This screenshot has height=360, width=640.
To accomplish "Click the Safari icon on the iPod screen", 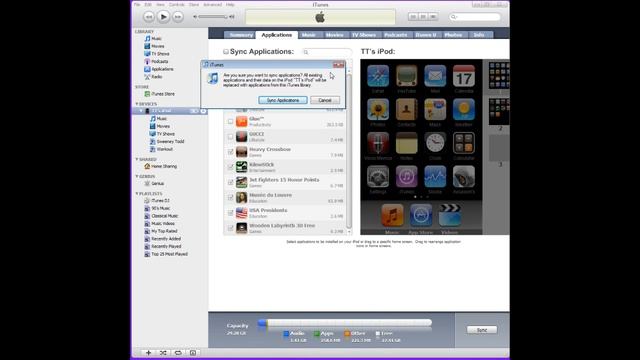I will coord(378,76).
